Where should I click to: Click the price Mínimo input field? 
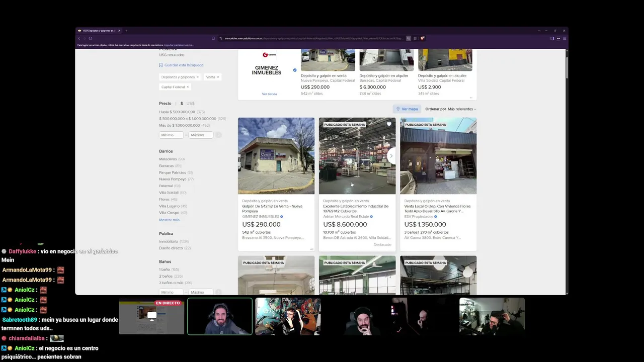click(171, 135)
